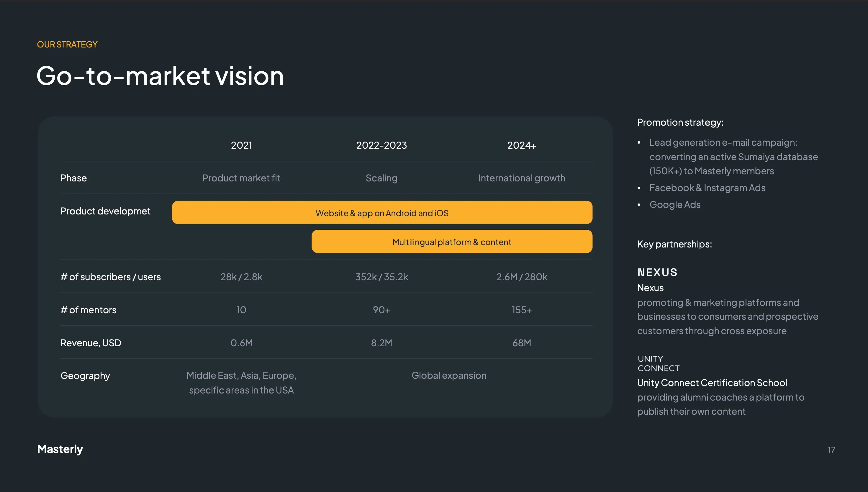Click the Key partnerships heading
This screenshot has width=868, height=492.
pyautogui.click(x=674, y=244)
